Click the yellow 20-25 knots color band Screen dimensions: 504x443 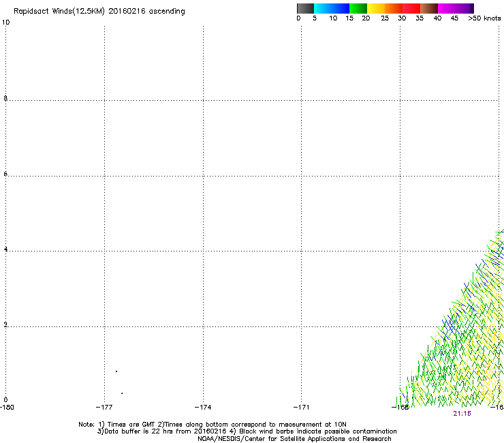pyautogui.click(x=376, y=8)
